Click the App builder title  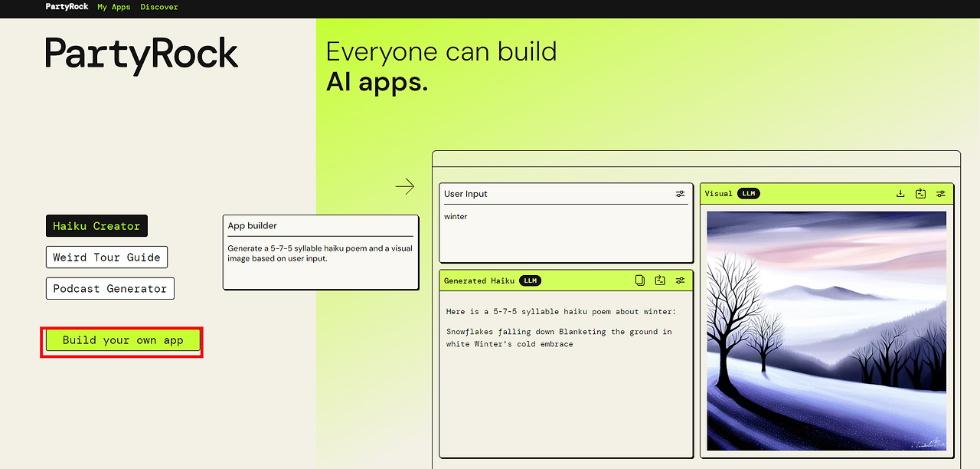coord(253,226)
